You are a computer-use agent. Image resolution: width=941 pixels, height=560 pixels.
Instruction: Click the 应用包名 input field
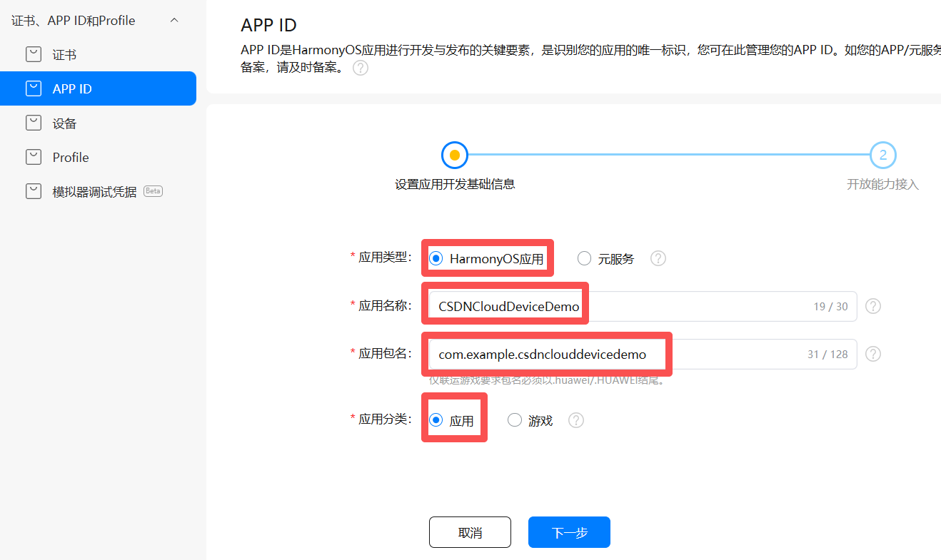[x=643, y=354]
